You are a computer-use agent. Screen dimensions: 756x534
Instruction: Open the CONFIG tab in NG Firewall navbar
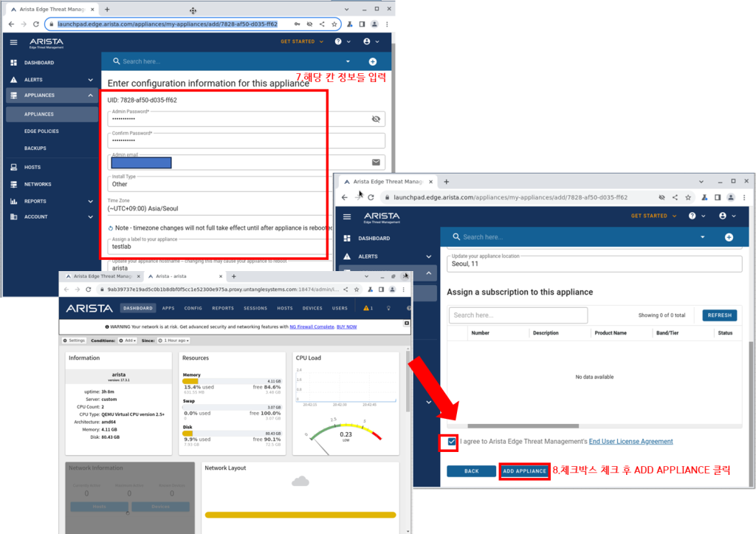click(x=193, y=308)
